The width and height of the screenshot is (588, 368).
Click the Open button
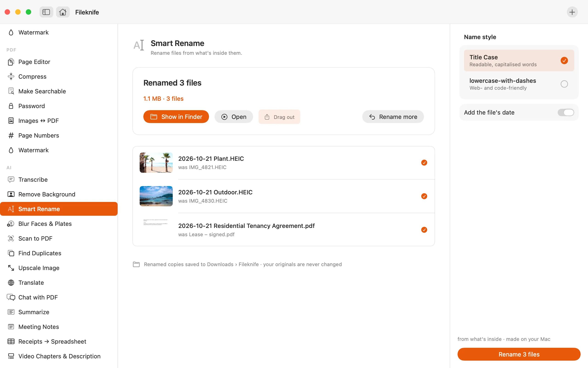[234, 117]
